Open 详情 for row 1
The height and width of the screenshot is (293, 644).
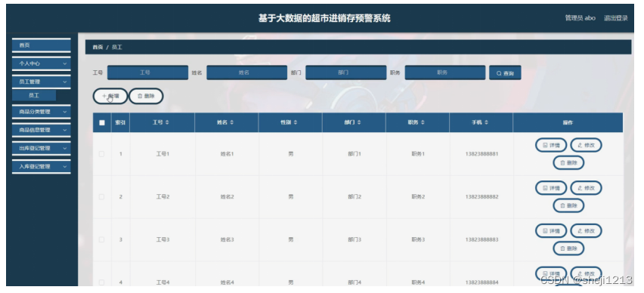tap(551, 145)
